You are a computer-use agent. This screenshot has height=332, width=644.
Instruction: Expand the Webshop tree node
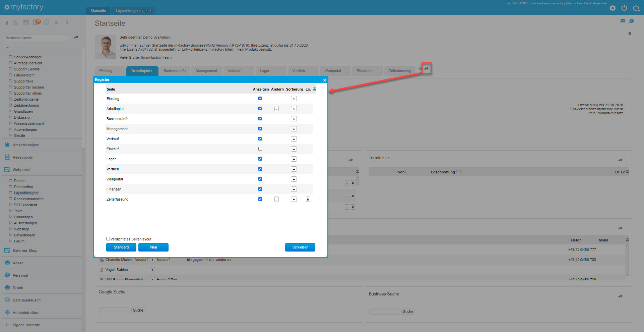[x=11, y=229]
